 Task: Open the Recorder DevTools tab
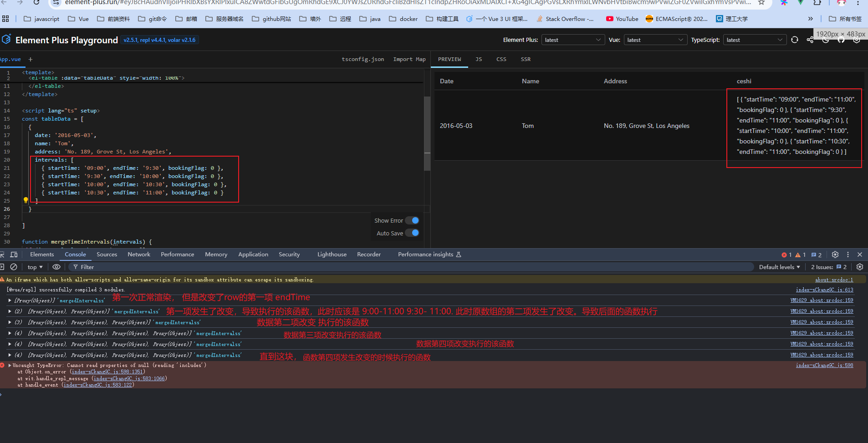(369, 255)
